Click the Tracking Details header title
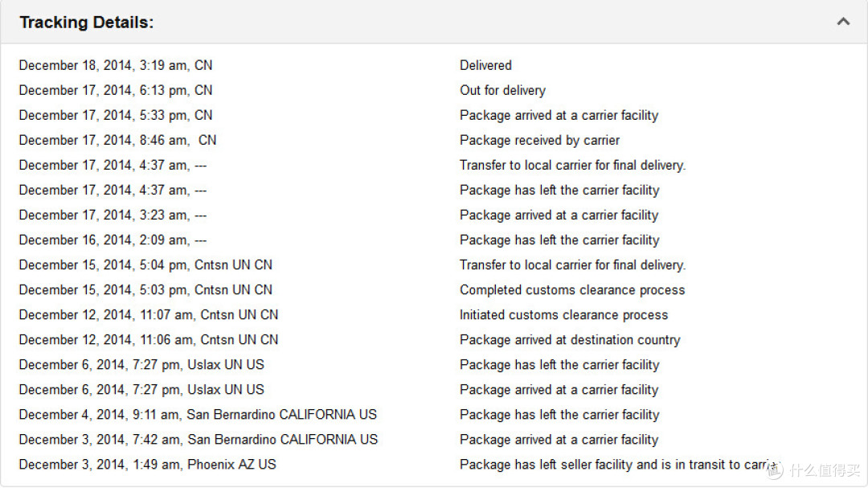868x488 pixels. coord(86,23)
